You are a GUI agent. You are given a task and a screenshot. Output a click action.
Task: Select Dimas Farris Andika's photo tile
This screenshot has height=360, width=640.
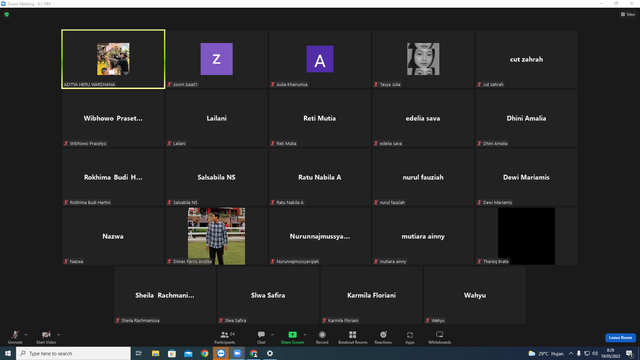click(217, 236)
